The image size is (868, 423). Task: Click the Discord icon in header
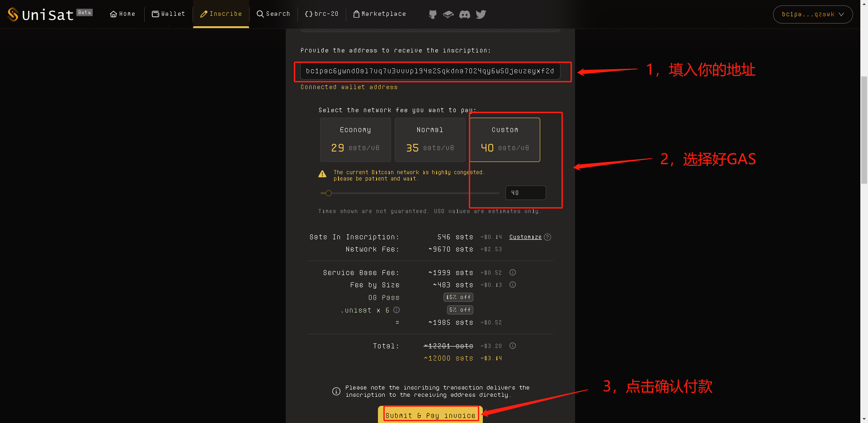coord(464,14)
